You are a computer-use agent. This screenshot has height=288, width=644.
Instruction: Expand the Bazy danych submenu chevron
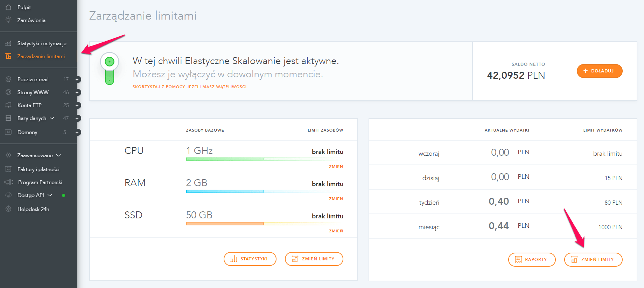(x=52, y=118)
